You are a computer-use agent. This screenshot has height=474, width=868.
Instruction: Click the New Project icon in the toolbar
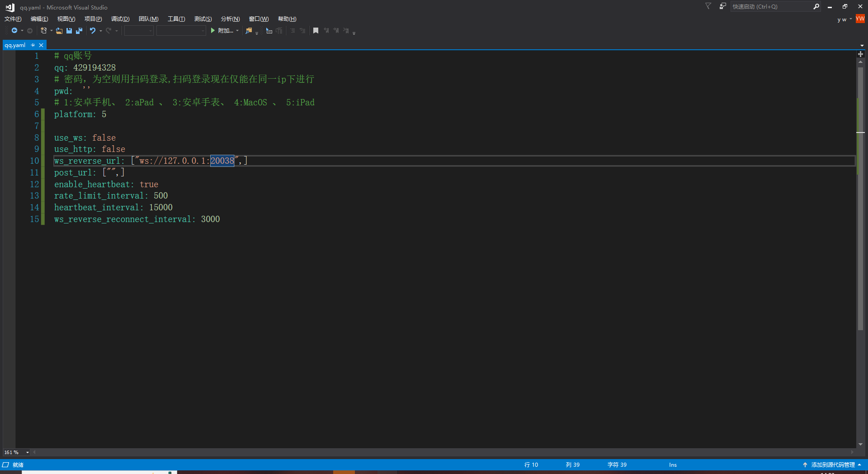pyautogui.click(x=44, y=30)
